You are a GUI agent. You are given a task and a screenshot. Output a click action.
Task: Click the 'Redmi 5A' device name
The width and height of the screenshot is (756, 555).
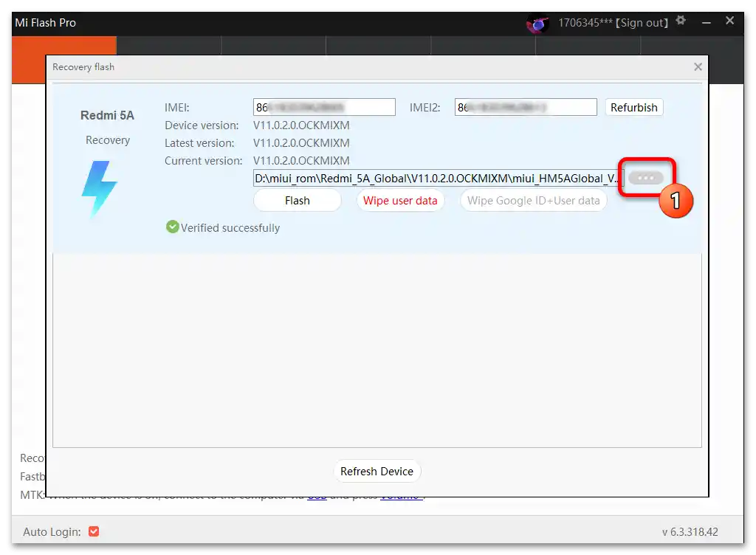107,116
